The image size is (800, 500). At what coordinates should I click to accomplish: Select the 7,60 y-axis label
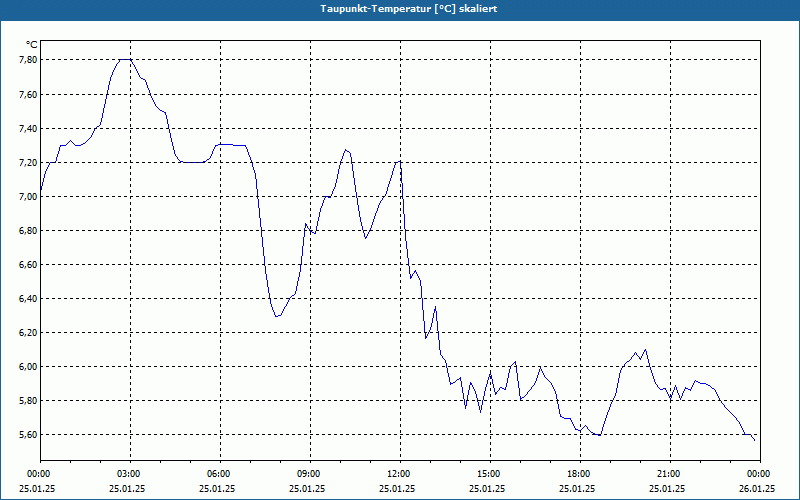[x=28, y=94]
